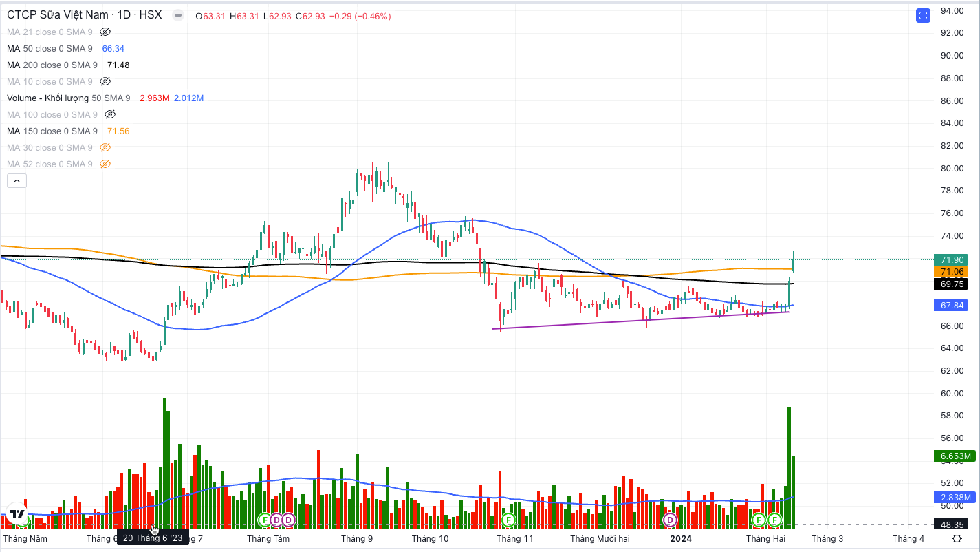
Task: Click the Tháng Hai time axis label
Action: point(765,538)
